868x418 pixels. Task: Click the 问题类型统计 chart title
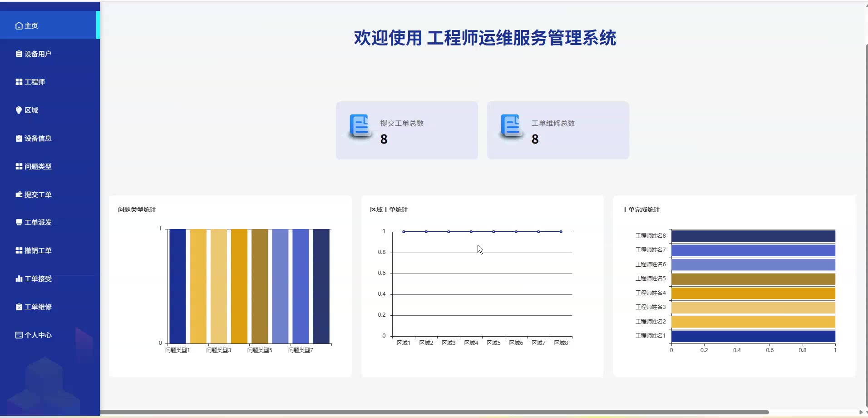coord(137,209)
